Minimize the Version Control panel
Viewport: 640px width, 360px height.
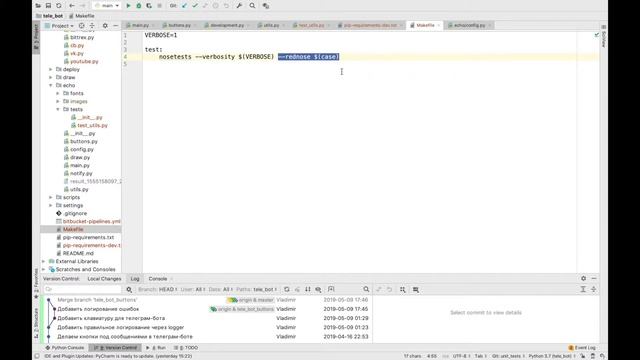tap(594, 278)
